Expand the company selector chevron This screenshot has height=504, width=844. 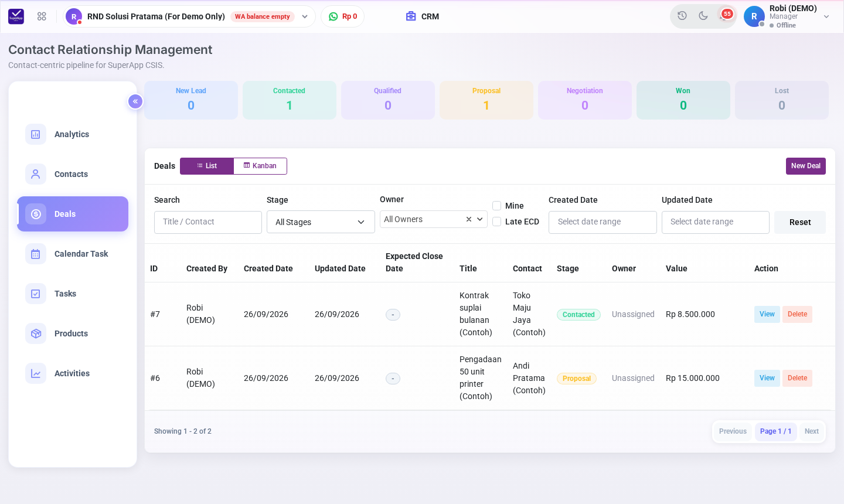(x=305, y=16)
